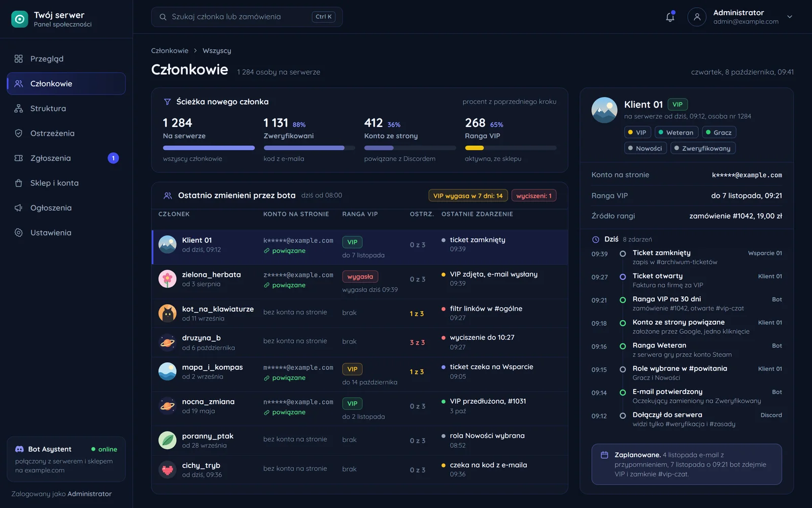Click the Zgłoszenia ticket icon
The height and width of the screenshot is (508, 812).
(x=19, y=158)
